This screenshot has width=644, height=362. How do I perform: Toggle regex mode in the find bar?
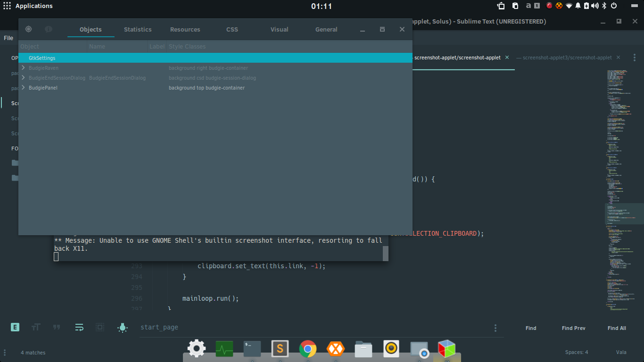[x=15, y=327]
